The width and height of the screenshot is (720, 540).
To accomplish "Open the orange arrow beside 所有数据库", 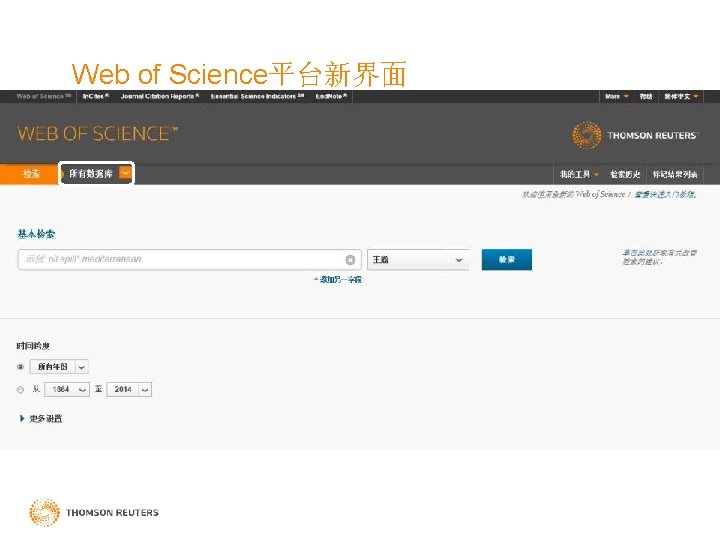I will 125,173.
